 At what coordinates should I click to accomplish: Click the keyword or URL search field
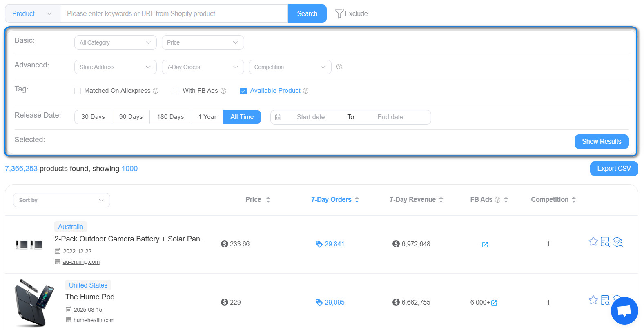click(x=174, y=14)
